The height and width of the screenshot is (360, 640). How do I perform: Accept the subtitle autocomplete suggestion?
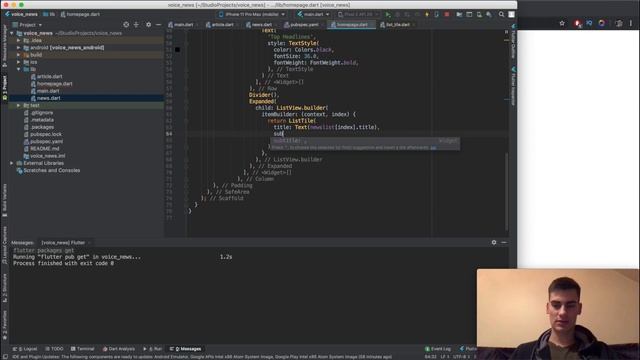[x=365, y=141]
